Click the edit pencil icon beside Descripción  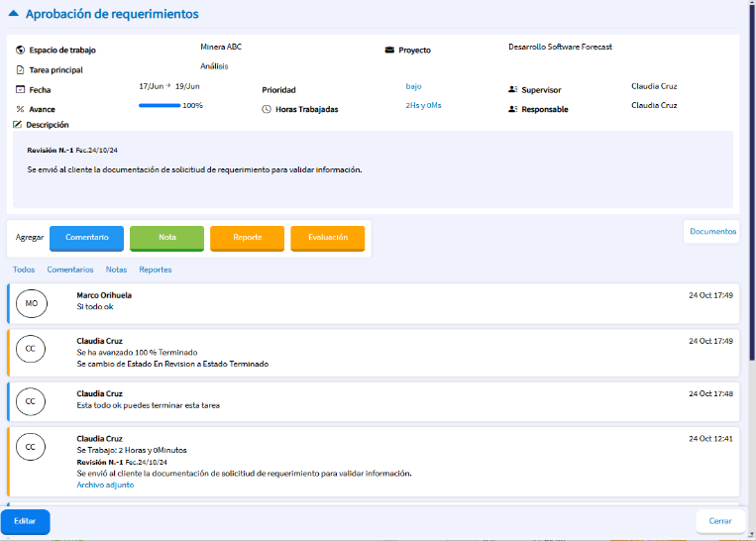(x=18, y=125)
